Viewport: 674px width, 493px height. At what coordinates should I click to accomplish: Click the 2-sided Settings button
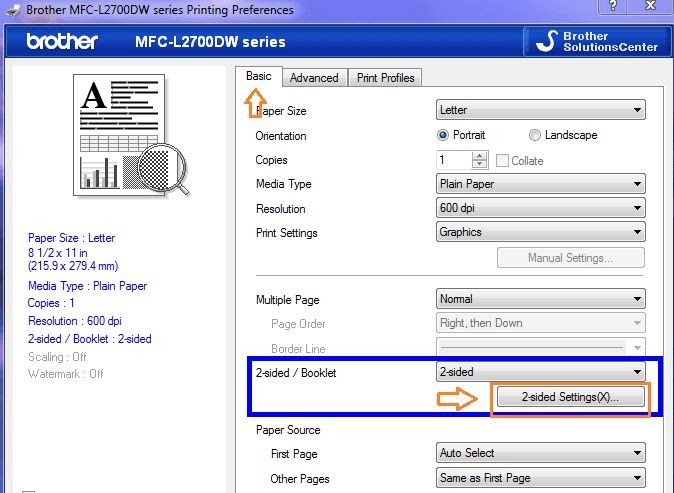571,397
